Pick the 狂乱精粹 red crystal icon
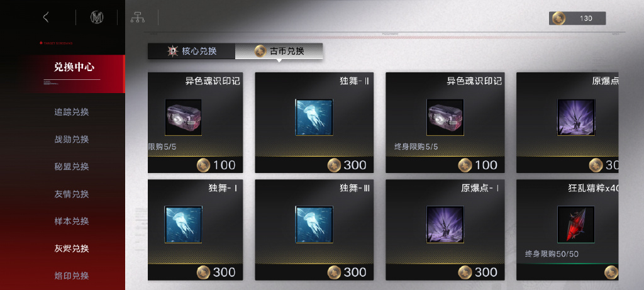Viewport: 644px width, 290px height. (x=576, y=225)
